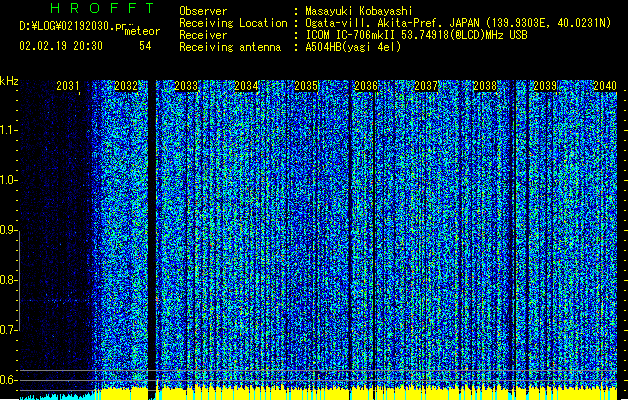
Task: Click the 'Observer' field label
Action: 203,11
